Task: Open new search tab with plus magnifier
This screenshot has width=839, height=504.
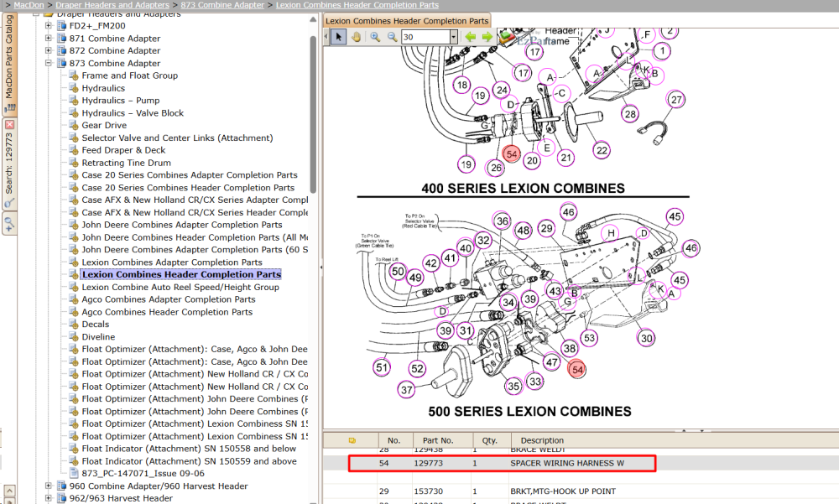Action: tap(9, 223)
